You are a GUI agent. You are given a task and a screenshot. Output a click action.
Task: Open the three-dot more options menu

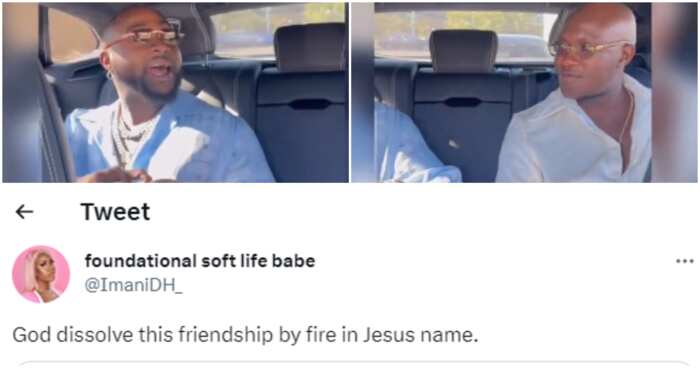[684, 261]
